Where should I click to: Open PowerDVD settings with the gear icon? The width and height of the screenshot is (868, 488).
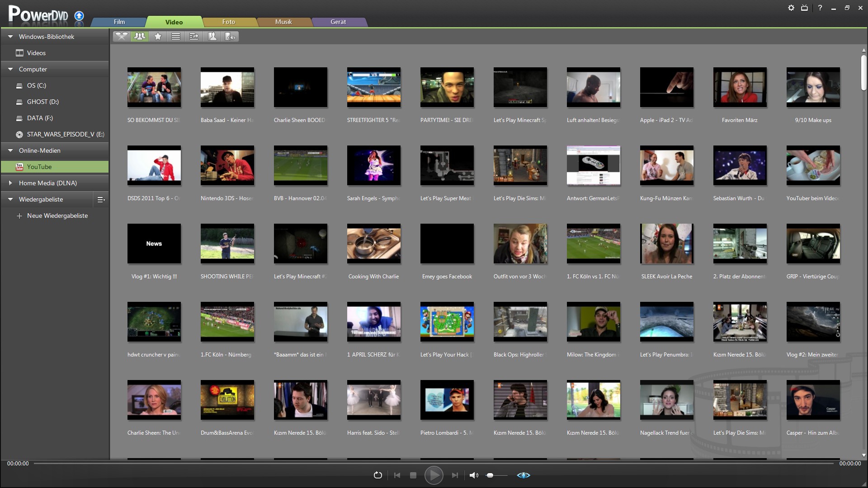pos(791,8)
